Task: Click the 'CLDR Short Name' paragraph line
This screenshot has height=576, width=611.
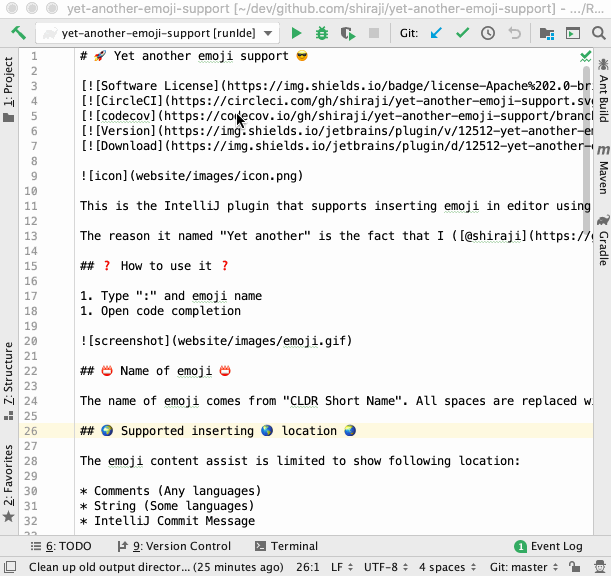Action: [336, 401]
